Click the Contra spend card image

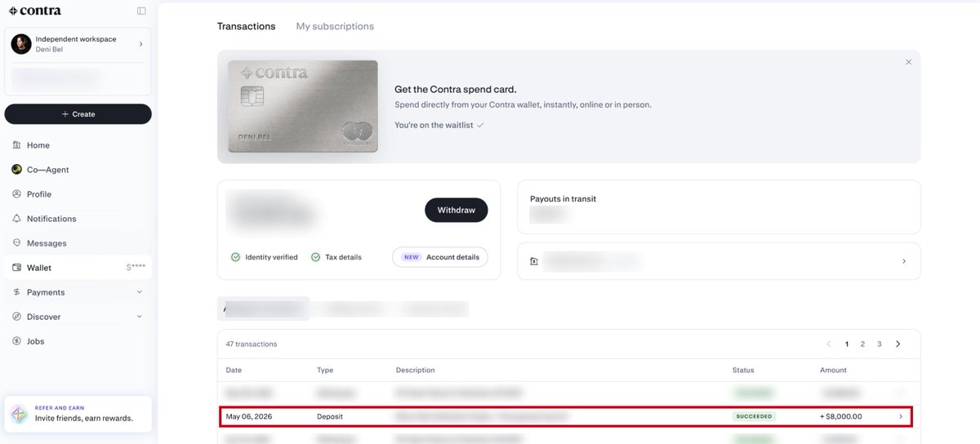click(303, 106)
